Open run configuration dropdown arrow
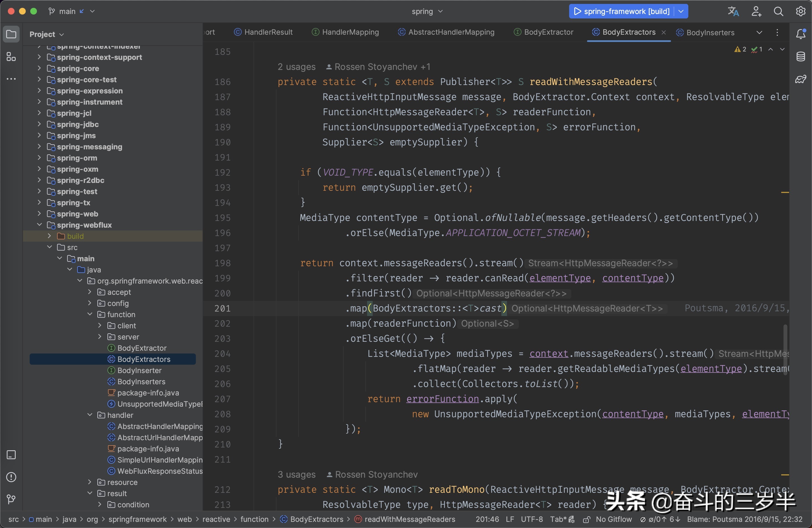This screenshot has height=528, width=812. [x=681, y=11]
